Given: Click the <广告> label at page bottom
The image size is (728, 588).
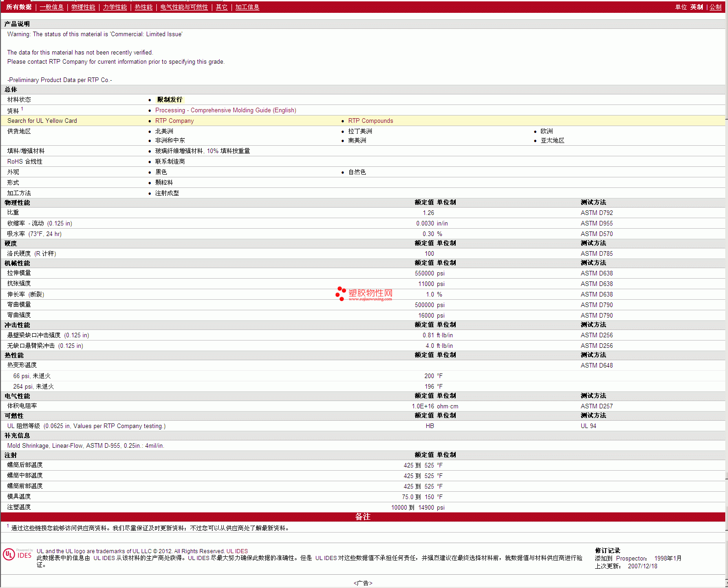Looking at the screenshot, I should pyautogui.click(x=363, y=583).
